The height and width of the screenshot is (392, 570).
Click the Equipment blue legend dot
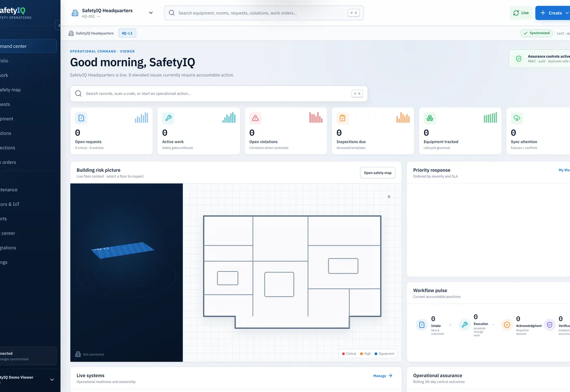[376, 354]
